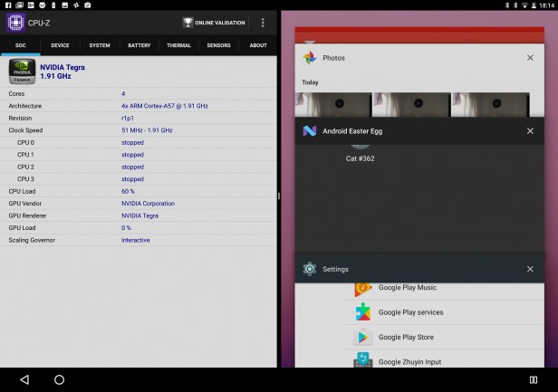Image resolution: width=558 pixels, height=392 pixels.
Task: Tap the Android Easter Egg N icon
Action: (310, 131)
